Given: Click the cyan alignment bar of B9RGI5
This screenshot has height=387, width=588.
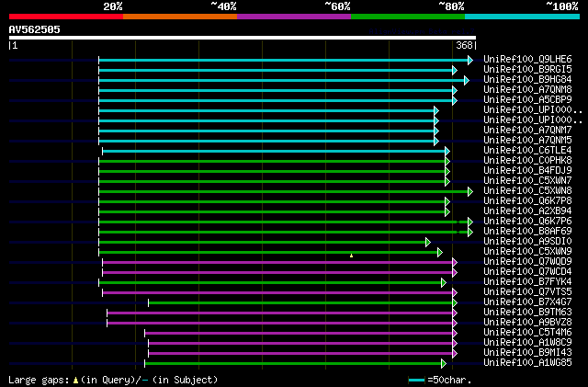Looking at the screenshot, I should pyautogui.click(x=276, y=70).
